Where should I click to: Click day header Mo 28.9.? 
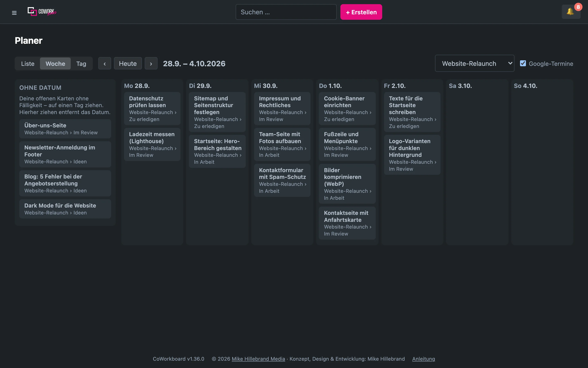(137, 86)
